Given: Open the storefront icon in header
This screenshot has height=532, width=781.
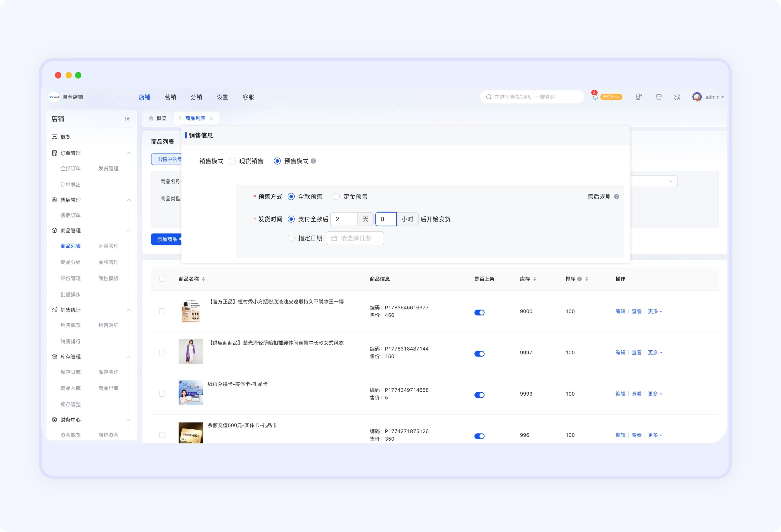Looking at the screenshot, I should pyautogui.click(x=659, y=97).
